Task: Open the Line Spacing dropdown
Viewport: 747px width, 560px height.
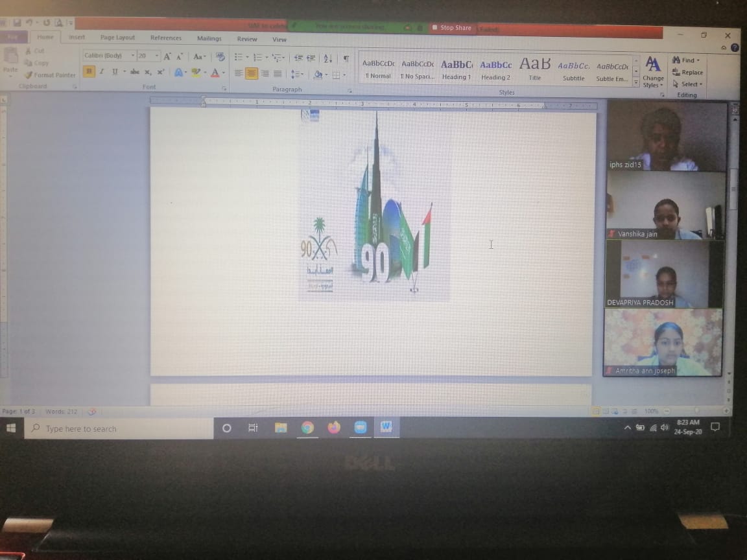Action: [x=297, y=75]
